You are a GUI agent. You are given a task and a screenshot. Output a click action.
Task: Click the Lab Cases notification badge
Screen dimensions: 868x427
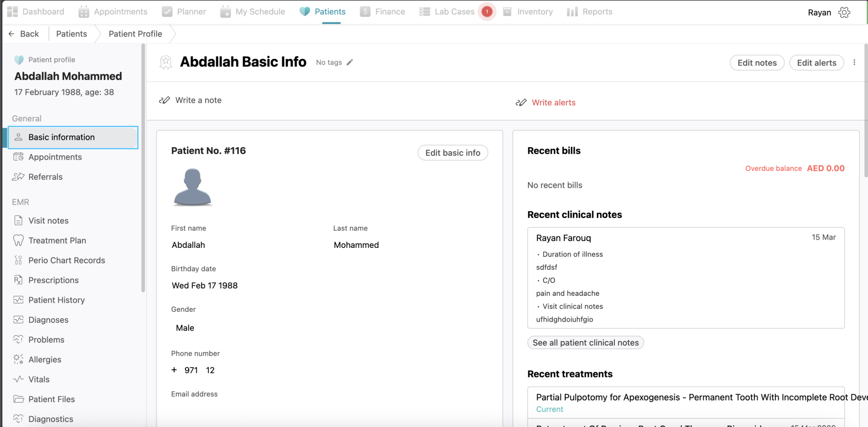pos(486,12)
